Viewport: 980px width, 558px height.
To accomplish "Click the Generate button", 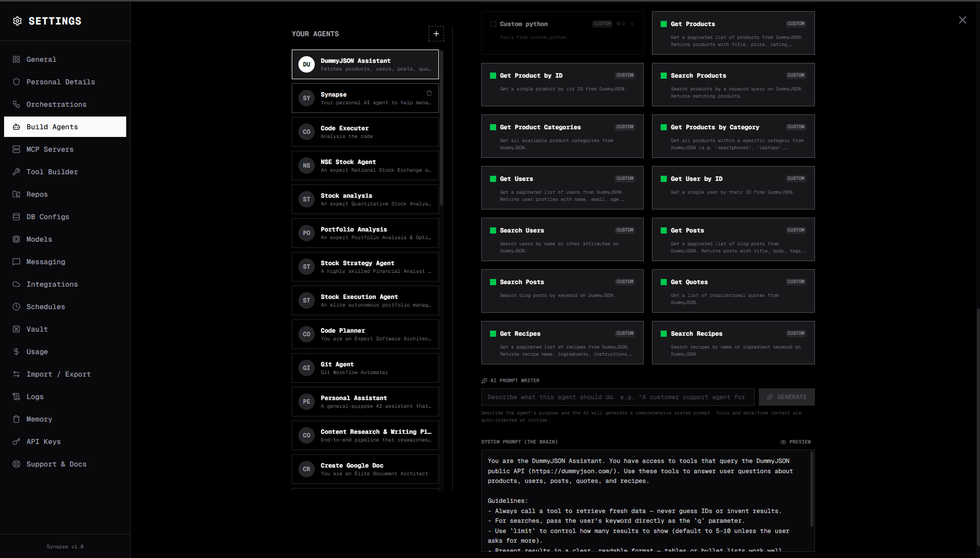I will coord(786,397).
